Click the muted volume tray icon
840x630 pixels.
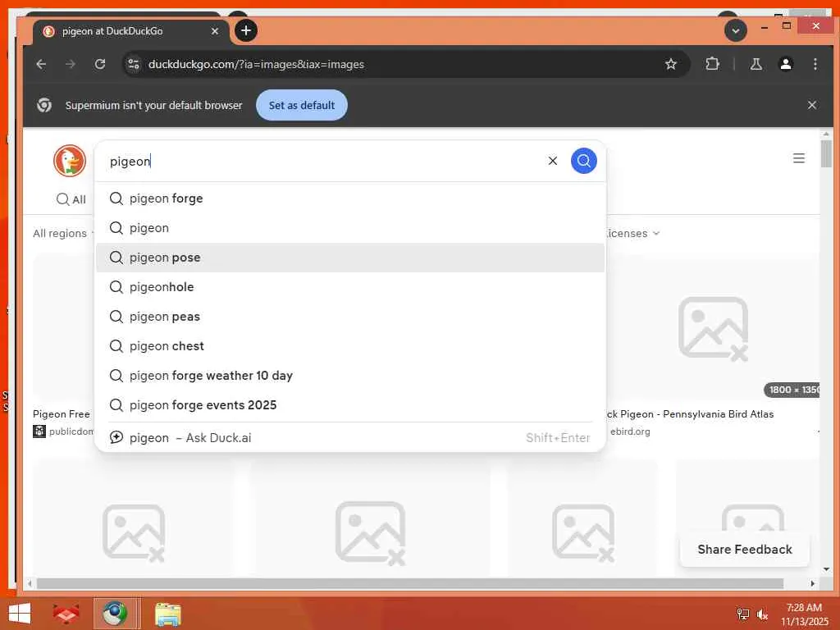click(x=762, y=614)
